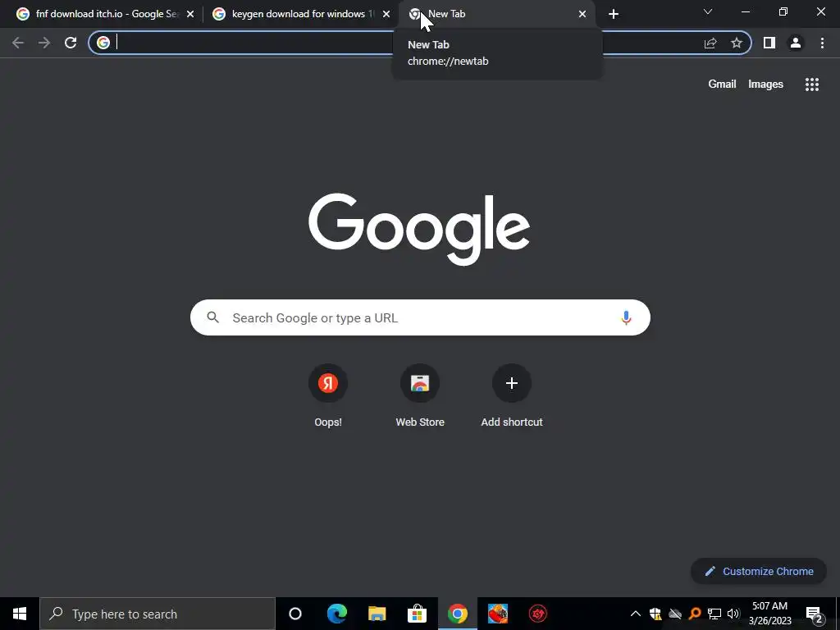Open the volume speaker tray icon

(733, 614)
